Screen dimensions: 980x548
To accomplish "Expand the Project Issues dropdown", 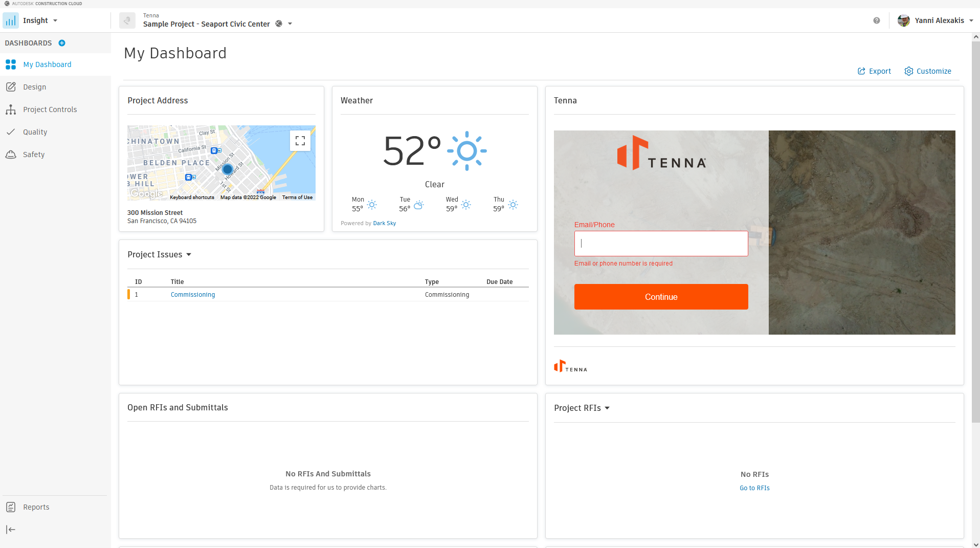I will coord(189,255).
